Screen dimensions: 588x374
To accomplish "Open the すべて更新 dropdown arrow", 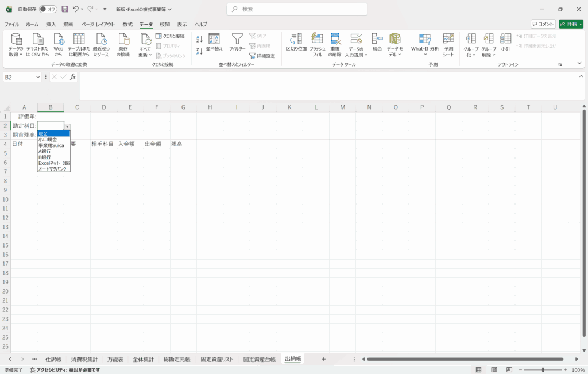I will point(150,55).
